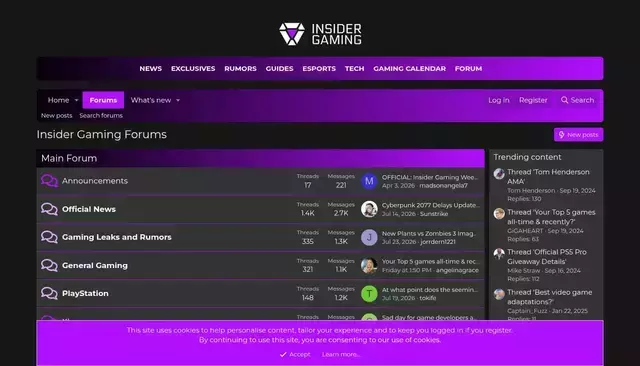The width and height of the screenshot is (640, 366).
Task: Click the Log in link
Action: (499, 100)
